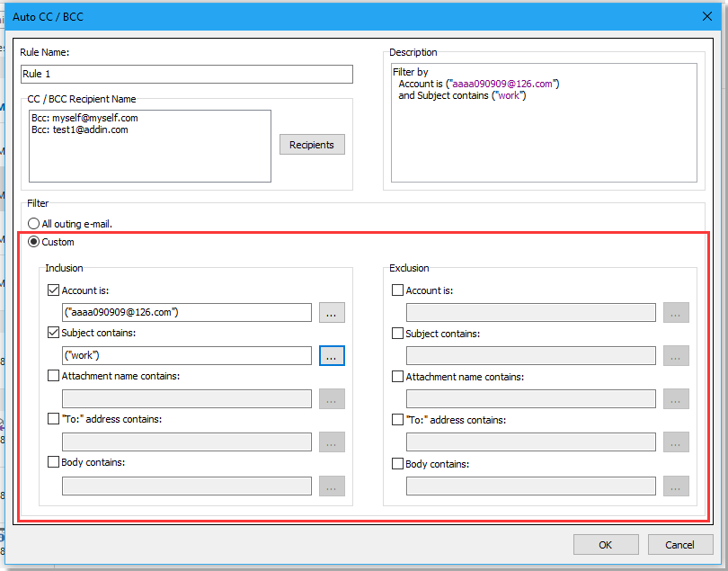The width and height of the screenshot is (728, 571).
Task: Enable the exclusion To address contains checkbox
Action: (x=398, y=419)
